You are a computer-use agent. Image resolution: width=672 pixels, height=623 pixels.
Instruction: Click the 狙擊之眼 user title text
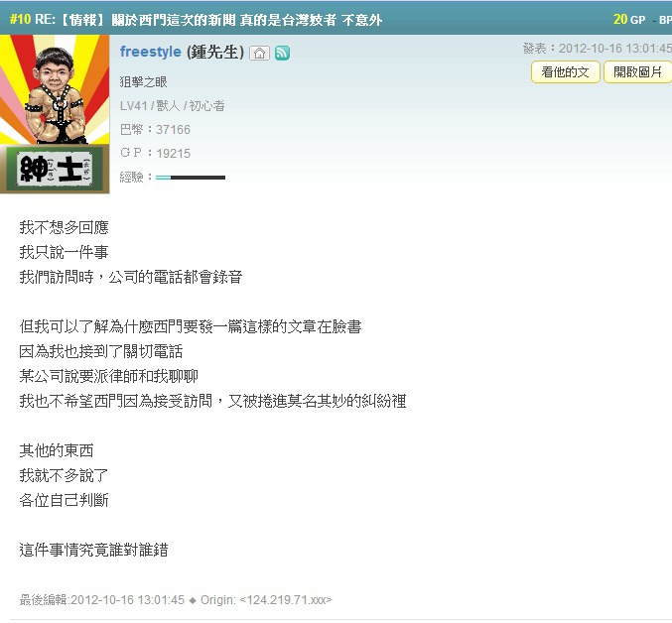tap(143, 81)
